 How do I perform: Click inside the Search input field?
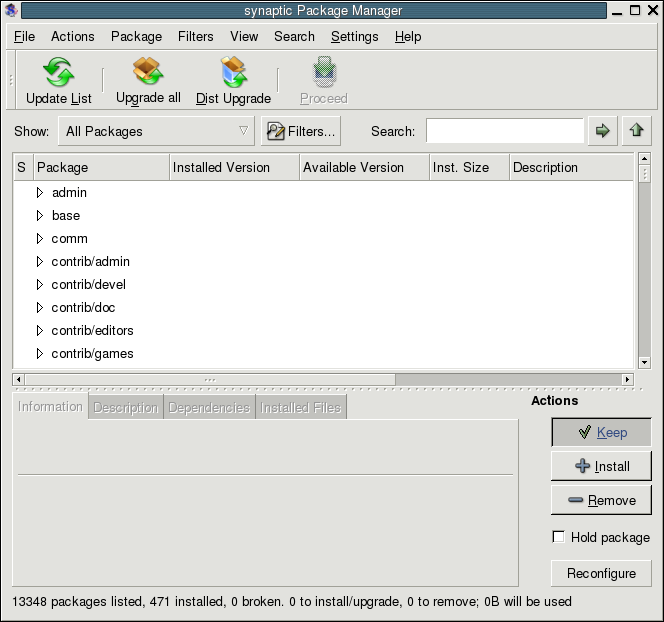click(x=505, y=131)
